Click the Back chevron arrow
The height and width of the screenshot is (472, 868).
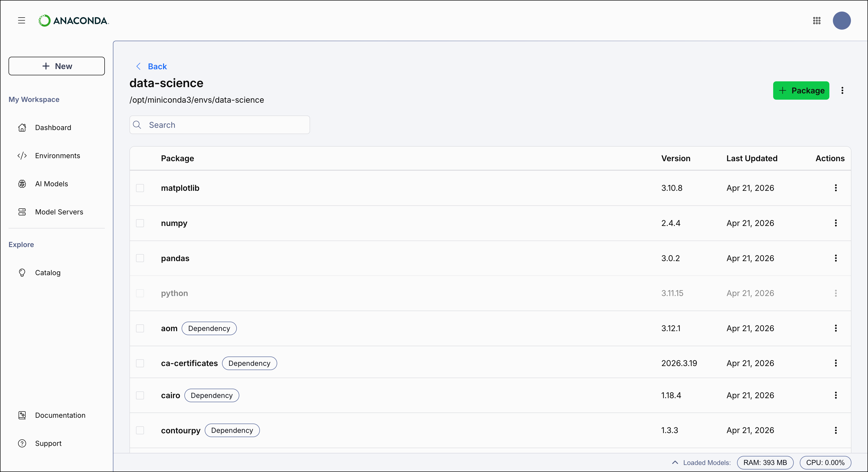click(138, 67)
